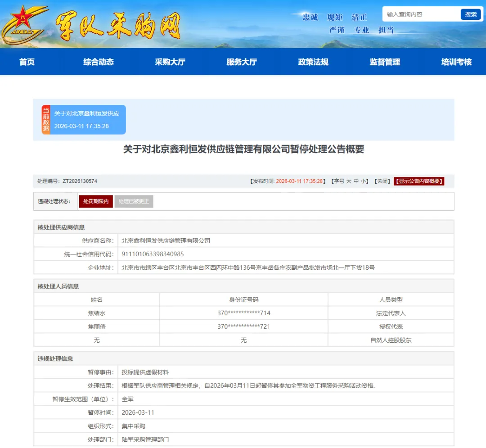Click the 显示公告内容概要 button

coord(419,181)
